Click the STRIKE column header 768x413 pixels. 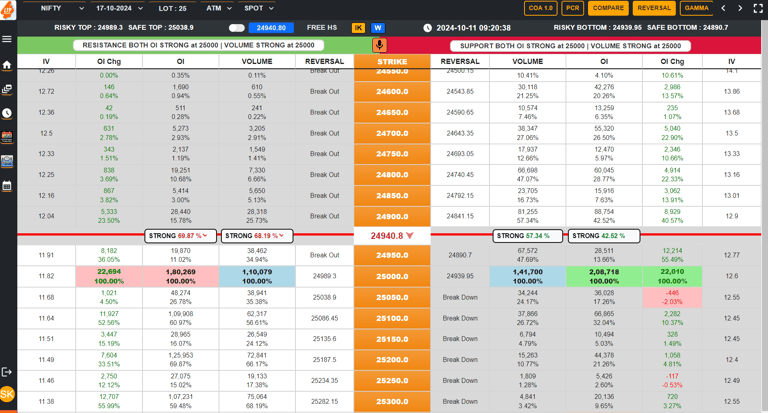pos(392,62)
